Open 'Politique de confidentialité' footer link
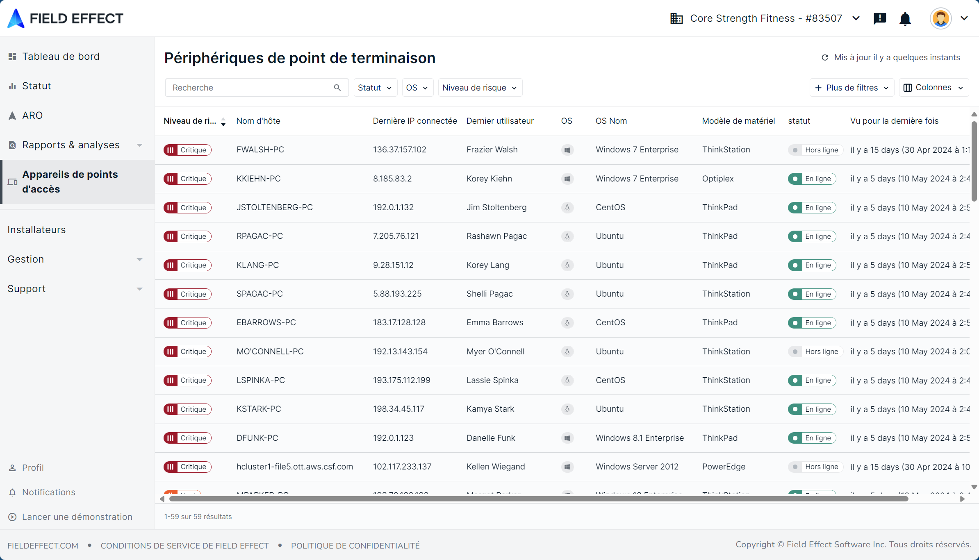 tap(355, 546)
